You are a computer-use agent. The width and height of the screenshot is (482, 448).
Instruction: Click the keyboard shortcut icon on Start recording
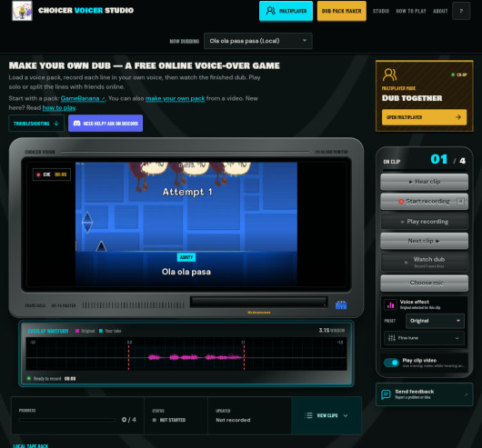pos(460,202)
